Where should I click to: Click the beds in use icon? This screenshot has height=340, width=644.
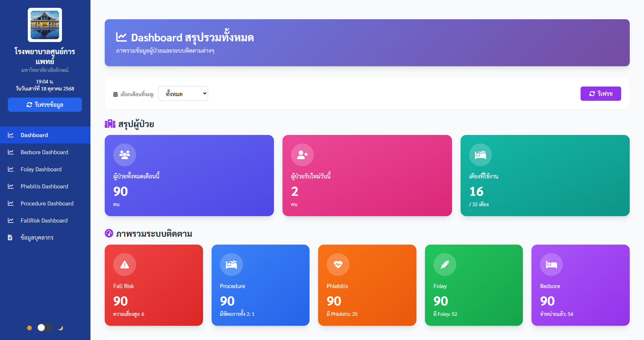(480, 155)
